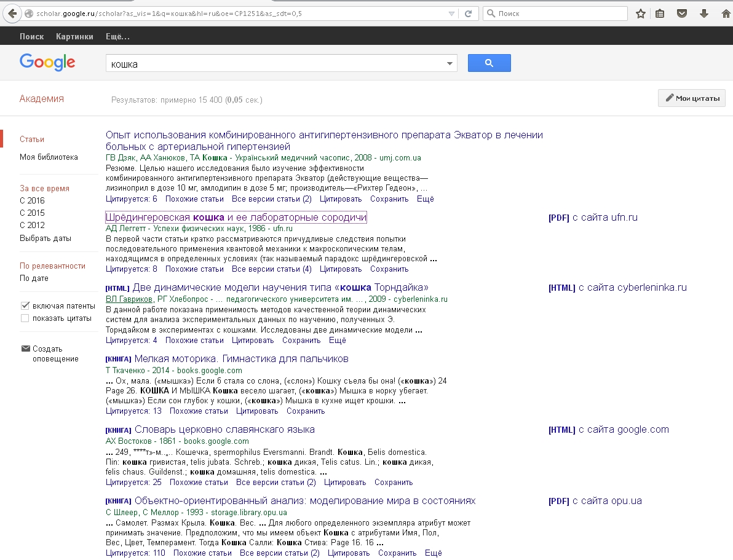Go to the browser home page icon

click(x=726, y=14)
